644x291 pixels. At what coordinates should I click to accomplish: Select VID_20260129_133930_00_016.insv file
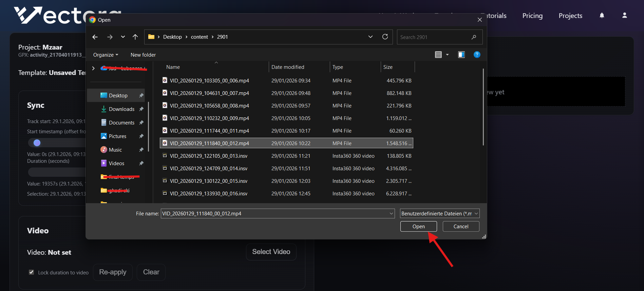286,194
